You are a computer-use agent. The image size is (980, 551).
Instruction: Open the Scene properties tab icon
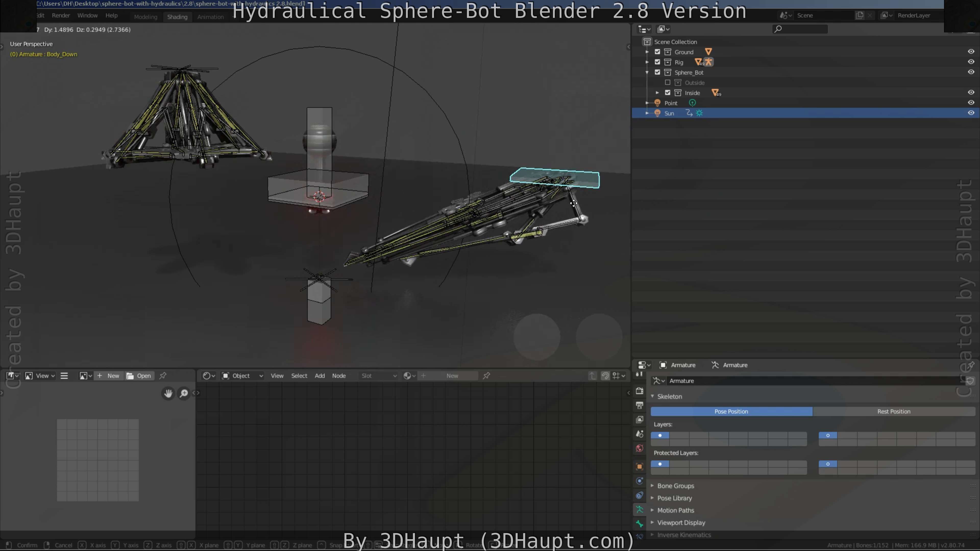(x=640, y=434)
